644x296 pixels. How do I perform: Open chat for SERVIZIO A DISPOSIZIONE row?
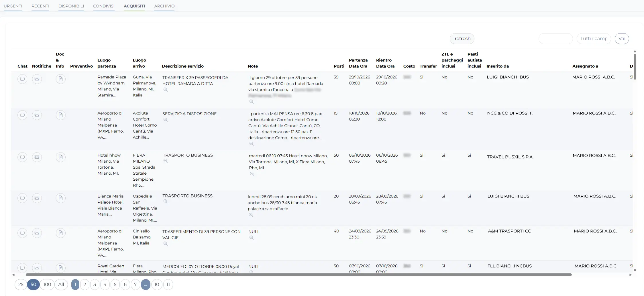pos(22,115)
